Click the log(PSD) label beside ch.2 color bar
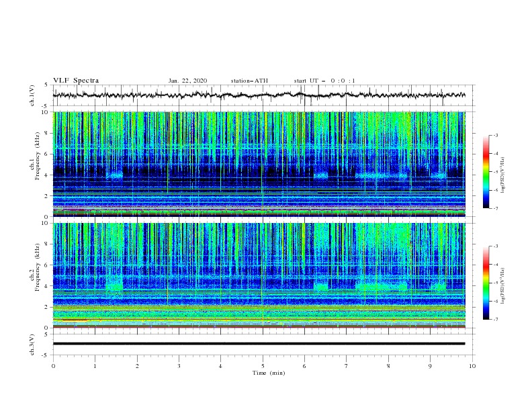Viewport: 532px width, 411px height. (503, 285)
